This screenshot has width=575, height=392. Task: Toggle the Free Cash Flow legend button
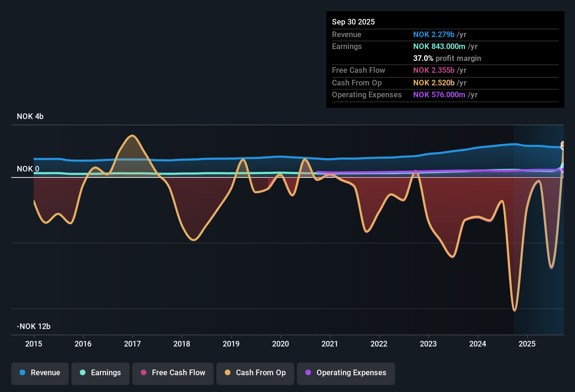click(173, 373)
